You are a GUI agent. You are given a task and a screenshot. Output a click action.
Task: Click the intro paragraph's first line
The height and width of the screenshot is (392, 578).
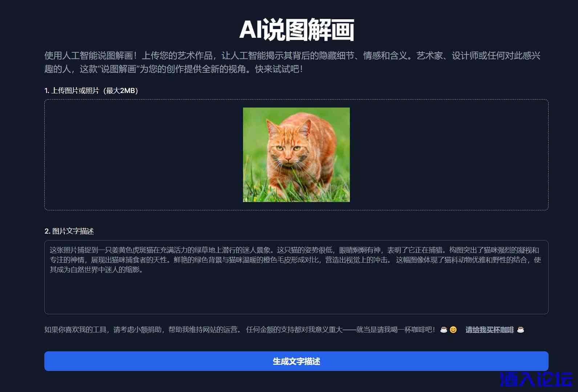pos(292,56)
